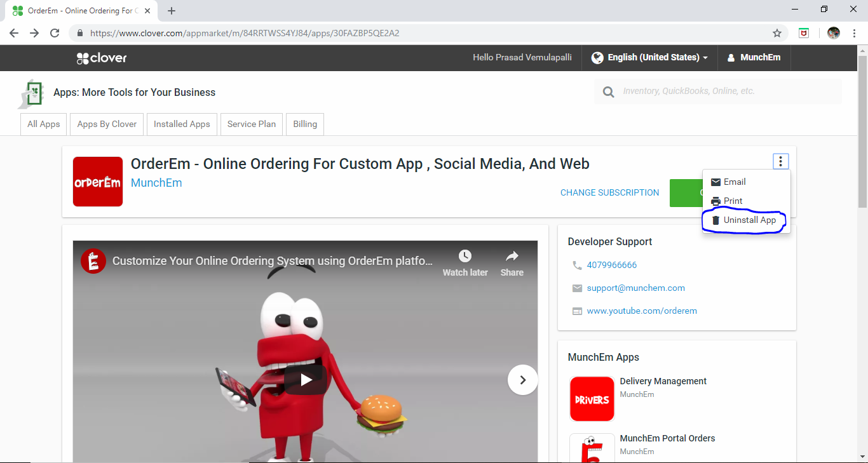Open the English (United States) language dropdown
This screenshot has width=868, height=463.
pos(649,58)
